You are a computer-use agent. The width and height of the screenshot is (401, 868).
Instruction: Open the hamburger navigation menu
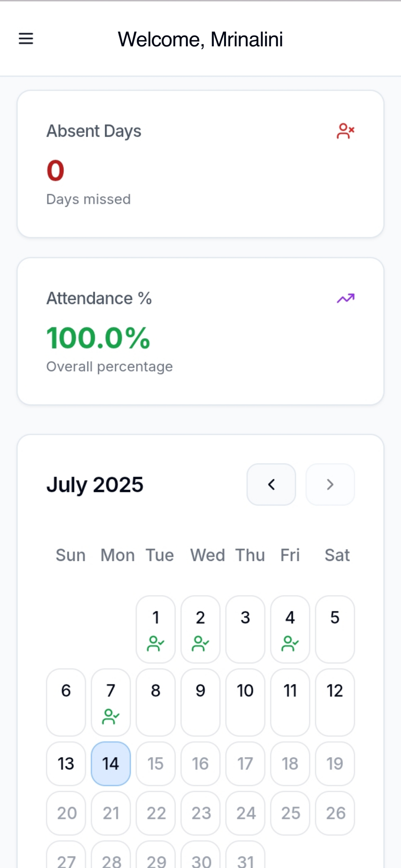(x=26, y=39)
